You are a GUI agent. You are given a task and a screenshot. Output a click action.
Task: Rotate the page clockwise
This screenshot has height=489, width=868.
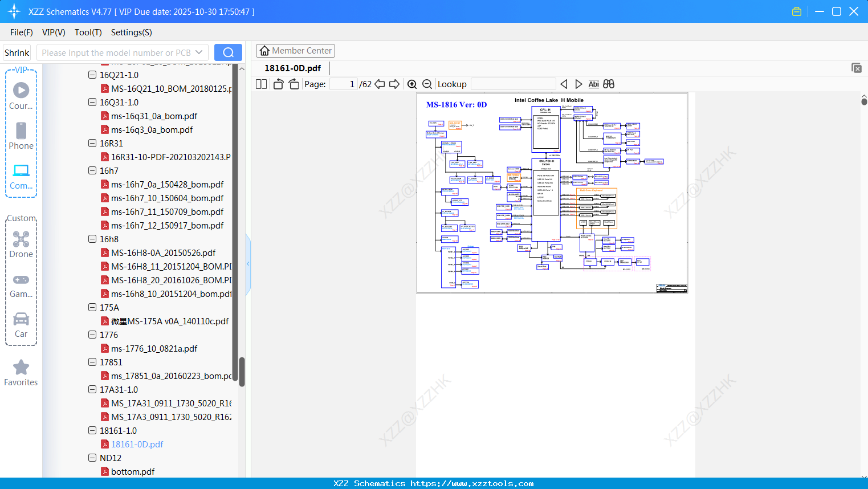coord(294,84)
